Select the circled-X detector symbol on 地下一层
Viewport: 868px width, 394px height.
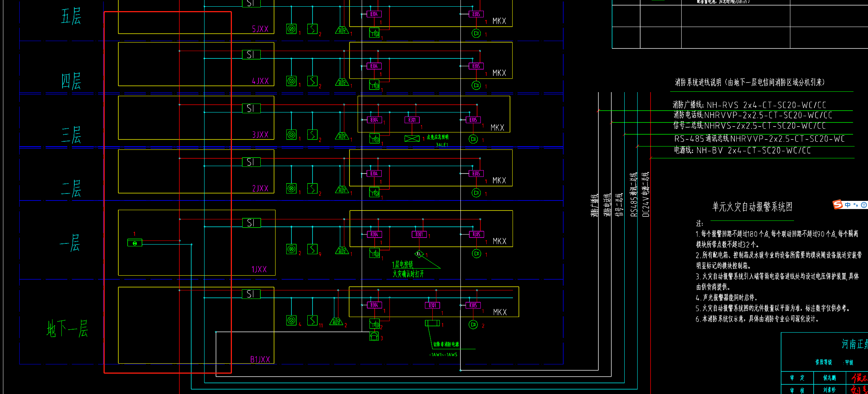pyautogui.click(x=291, y=320)
